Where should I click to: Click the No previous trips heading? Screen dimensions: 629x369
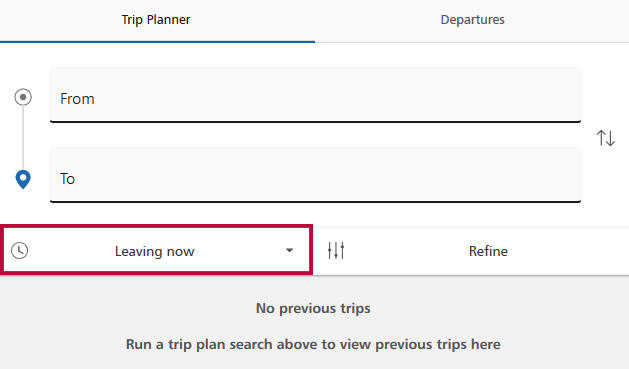(x=313, y=308)
